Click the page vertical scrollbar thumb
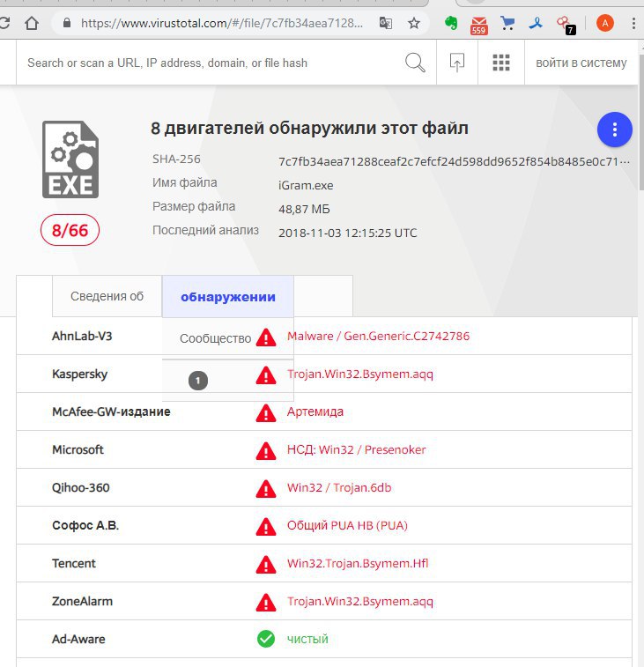 (641, 122)
